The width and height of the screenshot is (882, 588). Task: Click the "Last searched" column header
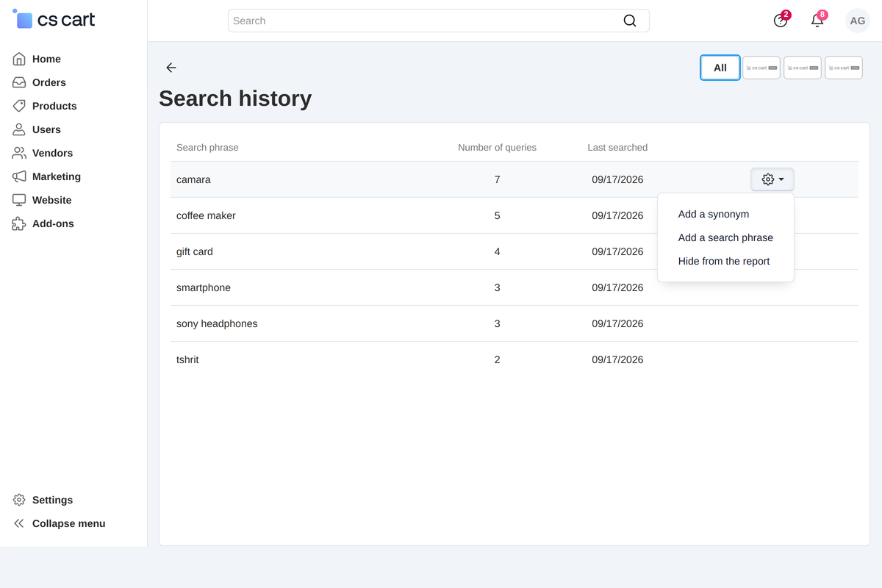[x=617, y=147]
